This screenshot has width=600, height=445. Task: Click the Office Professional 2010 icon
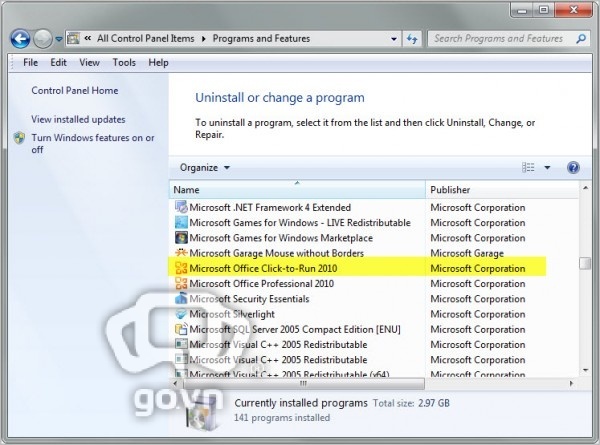[x=181, y=283]
